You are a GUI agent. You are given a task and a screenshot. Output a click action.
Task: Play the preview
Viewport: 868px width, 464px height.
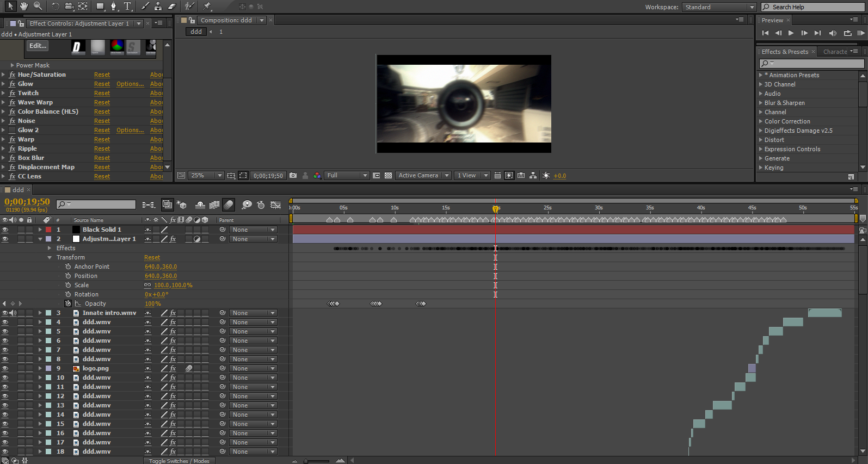pos(791,33)
